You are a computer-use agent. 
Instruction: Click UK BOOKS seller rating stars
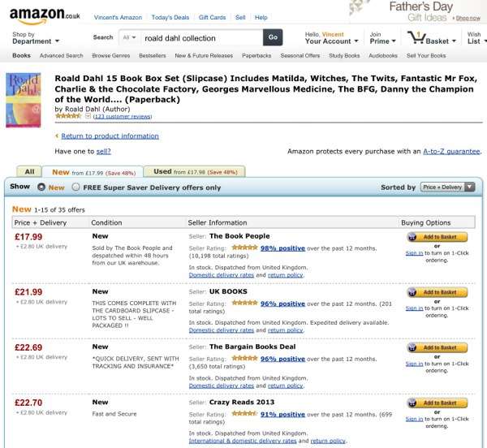244,303
